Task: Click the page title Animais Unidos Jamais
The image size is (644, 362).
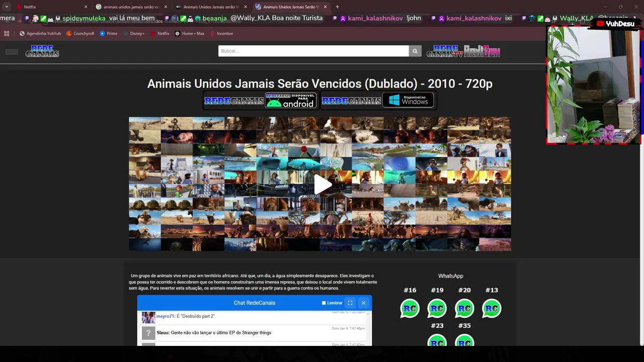Action: click(x=319, y=83)
